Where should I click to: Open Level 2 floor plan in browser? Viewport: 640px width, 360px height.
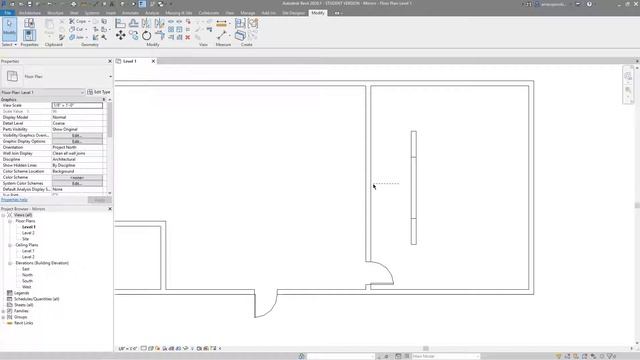pos(28,233)
